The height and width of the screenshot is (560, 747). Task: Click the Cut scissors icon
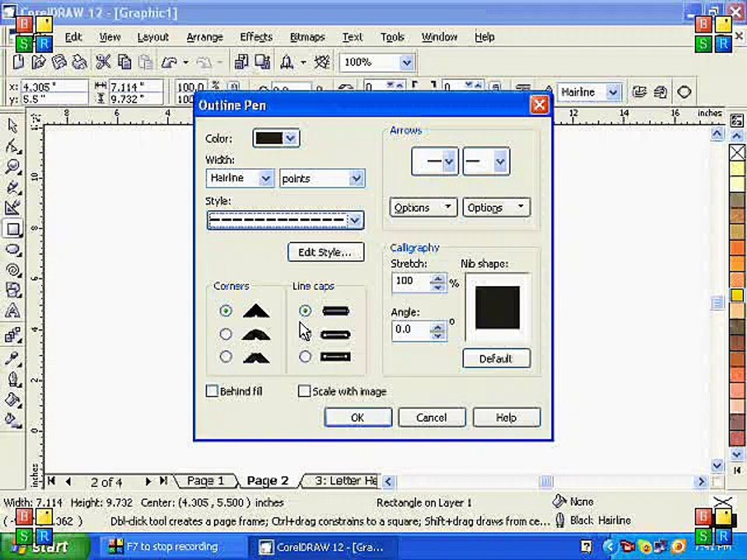pyautogui.click(x=103, y=62)
